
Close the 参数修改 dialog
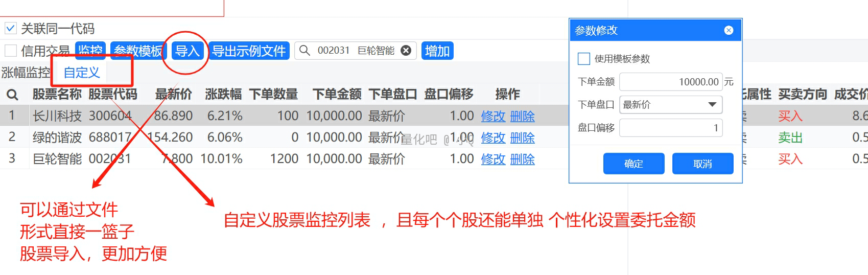pyautogui.click(x=729, y=31)
